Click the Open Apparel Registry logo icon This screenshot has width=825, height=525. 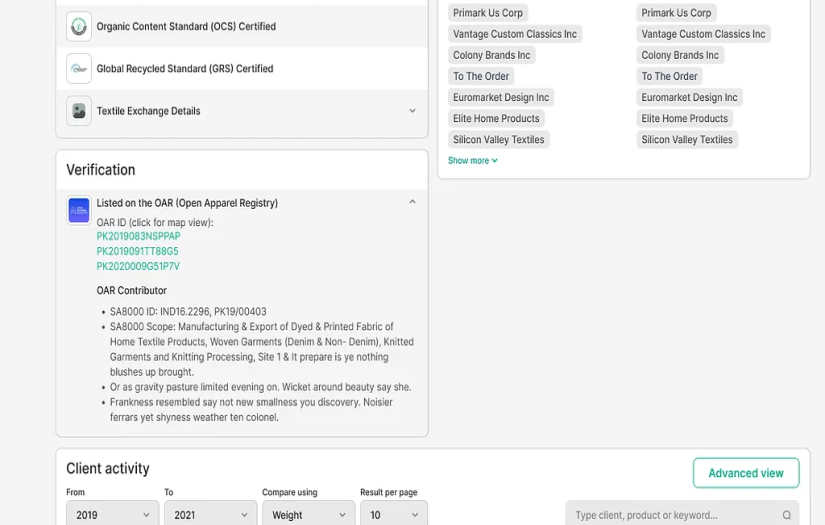79,210
